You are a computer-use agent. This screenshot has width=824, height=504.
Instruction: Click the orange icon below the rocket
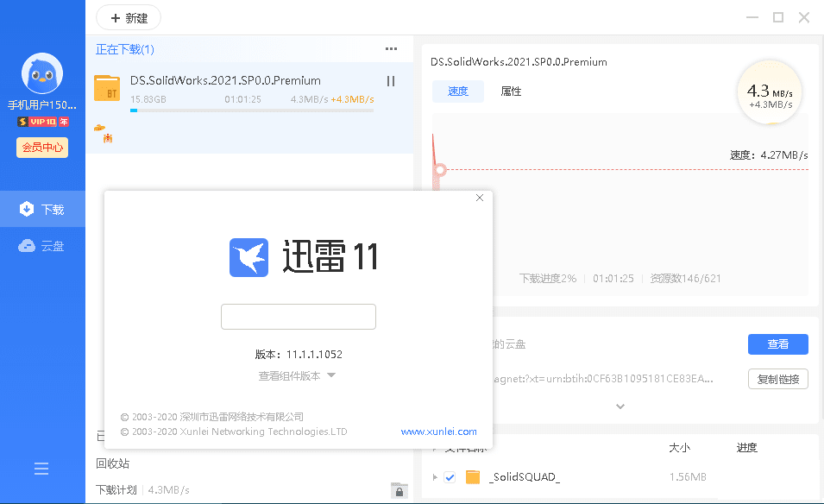click(108, 138)
